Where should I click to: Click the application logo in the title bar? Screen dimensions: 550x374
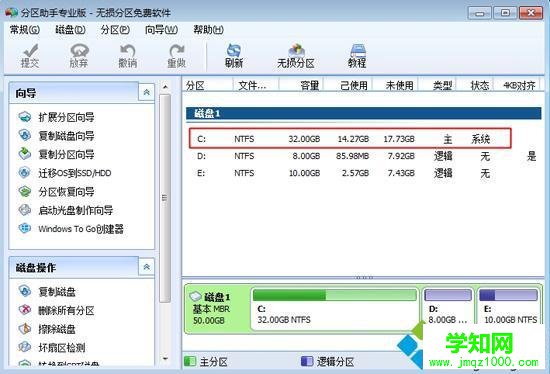pos(12,12)
